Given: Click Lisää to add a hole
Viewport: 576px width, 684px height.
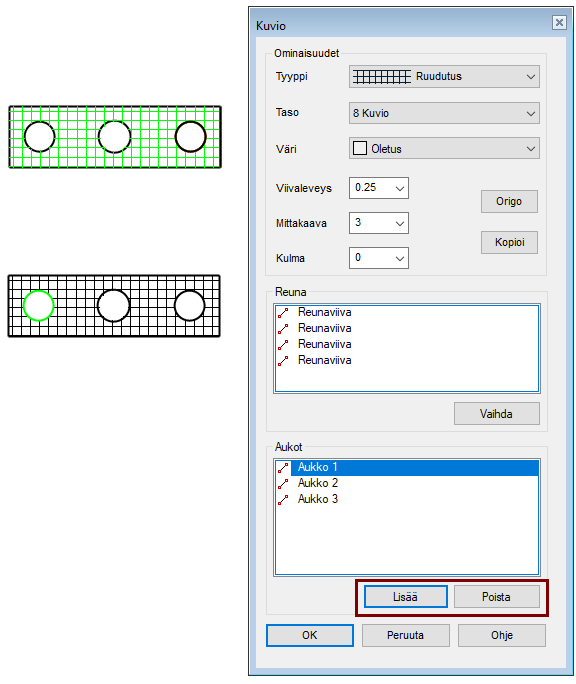Looking at the screenshot, I should [406, 597].
